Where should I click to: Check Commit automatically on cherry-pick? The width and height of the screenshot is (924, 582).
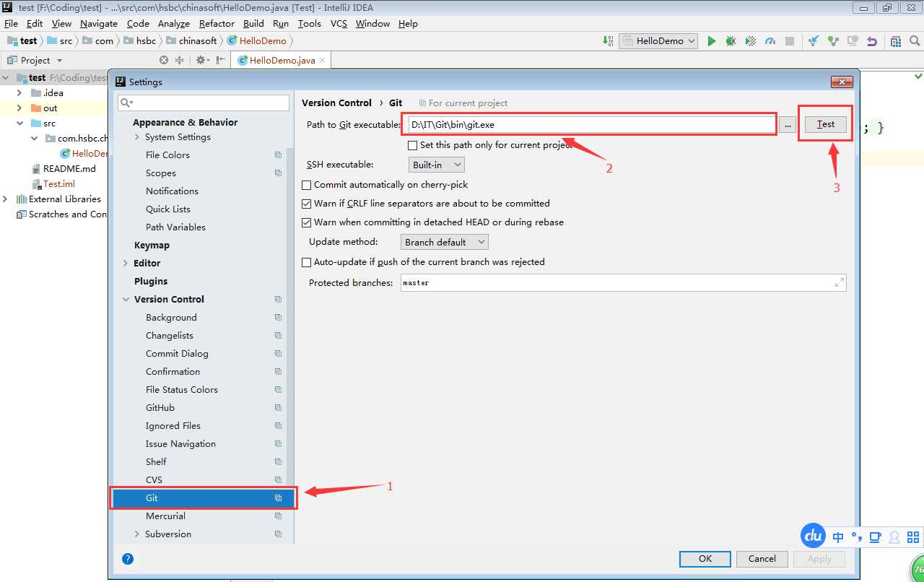(307, 186)
